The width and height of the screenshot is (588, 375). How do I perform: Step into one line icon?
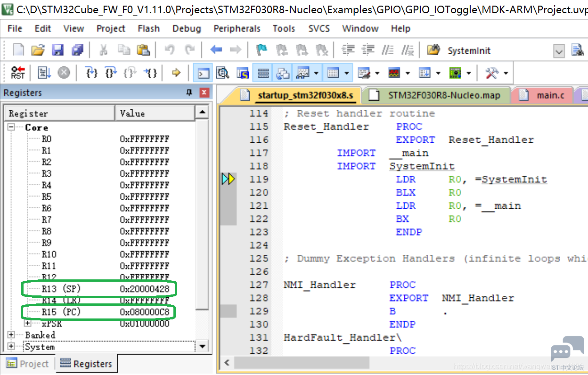pos(91,73)
